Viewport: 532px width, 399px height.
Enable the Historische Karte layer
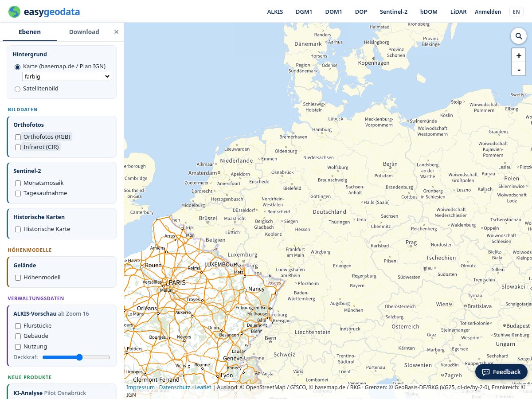[18, 229]
